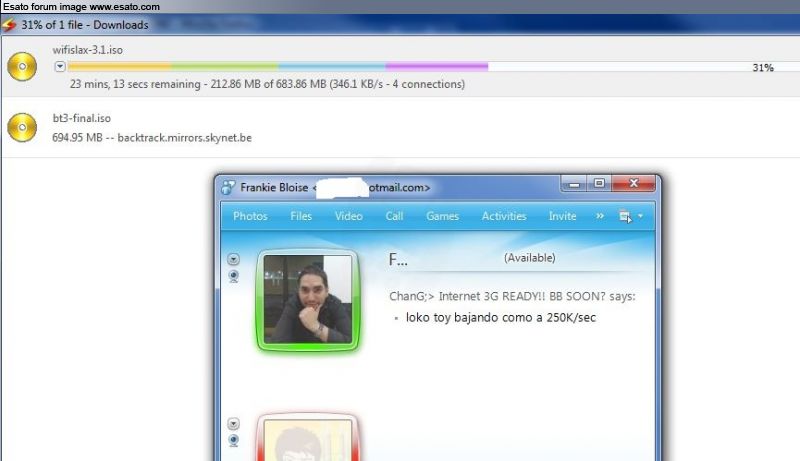Open the Messenger show-menu icon
This screenshot has height=461, width=800.
[x=625, y=216]
